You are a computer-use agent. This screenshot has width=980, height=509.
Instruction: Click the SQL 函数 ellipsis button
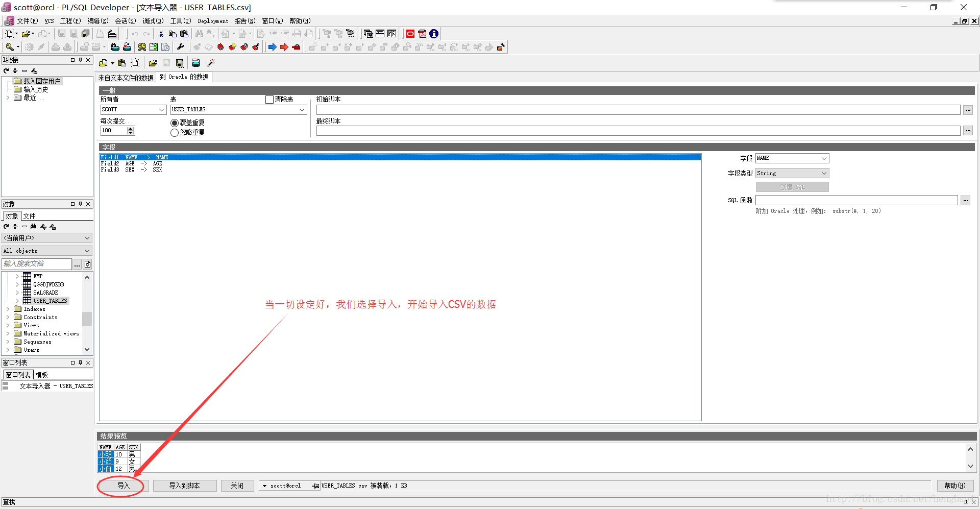(966, 200)
